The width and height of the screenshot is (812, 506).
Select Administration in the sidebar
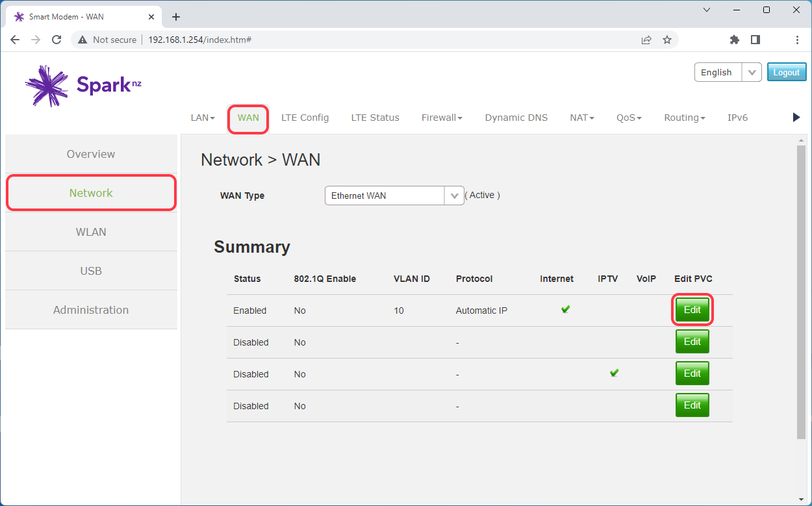click(x=91, y=310)
